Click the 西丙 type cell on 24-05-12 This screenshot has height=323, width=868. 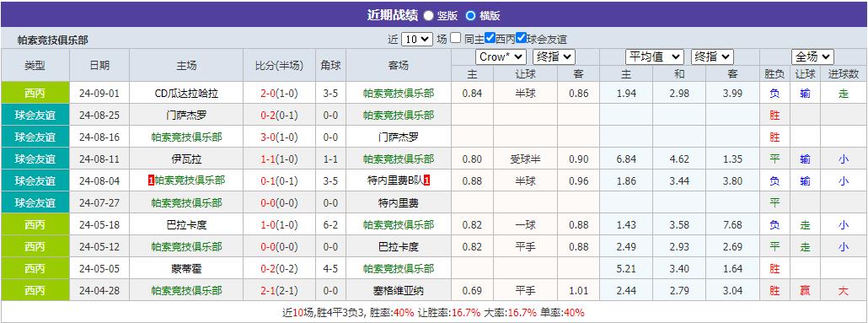tap(35, 246)
